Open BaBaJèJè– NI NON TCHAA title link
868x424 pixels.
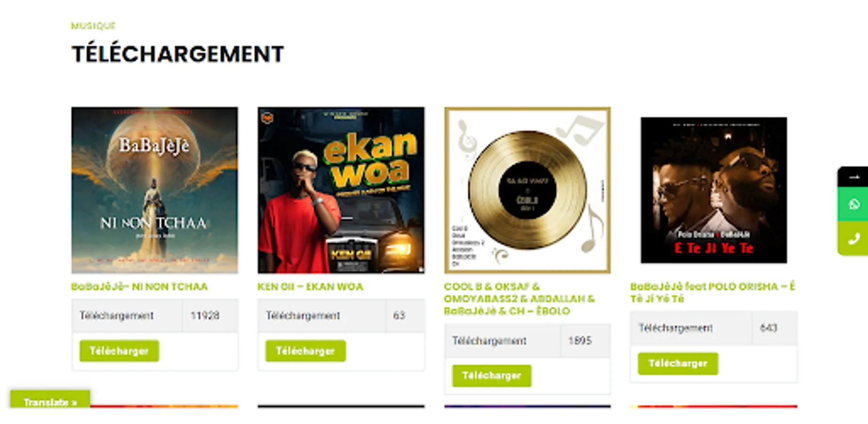pos(139,286)
